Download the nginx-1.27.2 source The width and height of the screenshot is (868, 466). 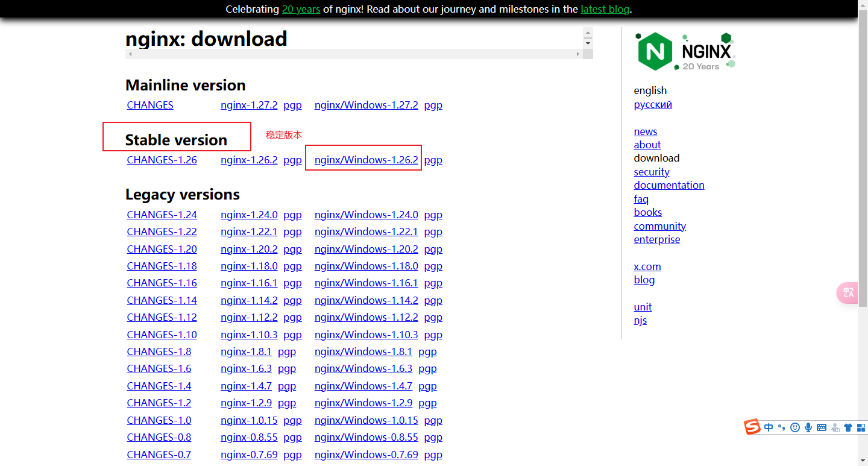tap(249, 105)
